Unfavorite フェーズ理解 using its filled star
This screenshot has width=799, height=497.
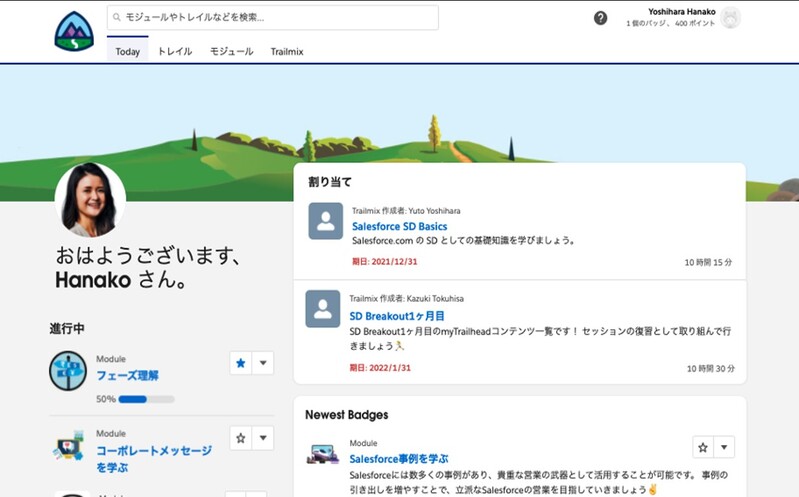240,363
